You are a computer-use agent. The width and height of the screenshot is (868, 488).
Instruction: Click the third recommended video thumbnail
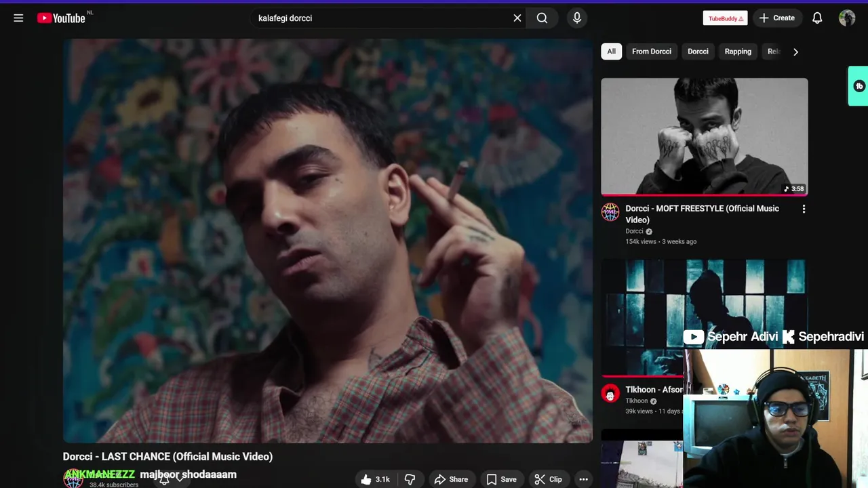[x=642, y=458]
